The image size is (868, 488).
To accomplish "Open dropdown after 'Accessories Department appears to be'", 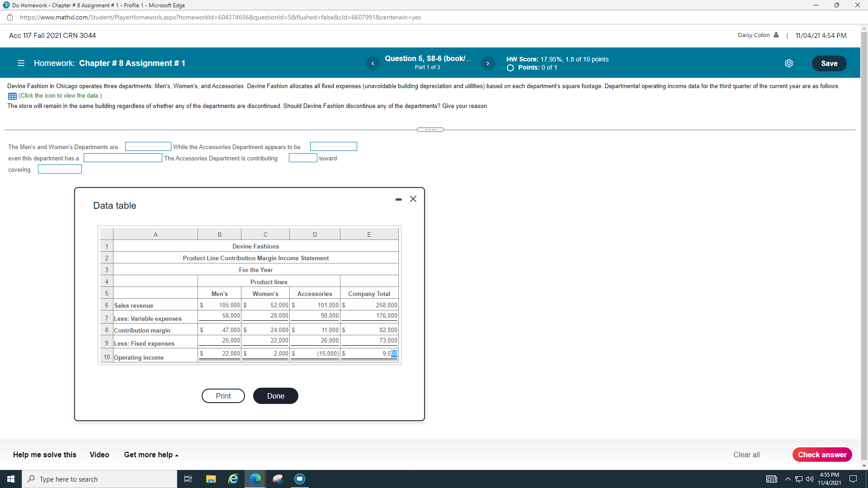I will (333, 146).
